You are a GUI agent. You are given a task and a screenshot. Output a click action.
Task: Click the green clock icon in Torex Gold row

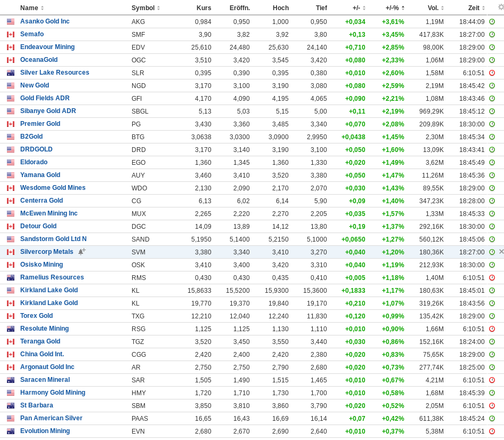coord(492,316)
